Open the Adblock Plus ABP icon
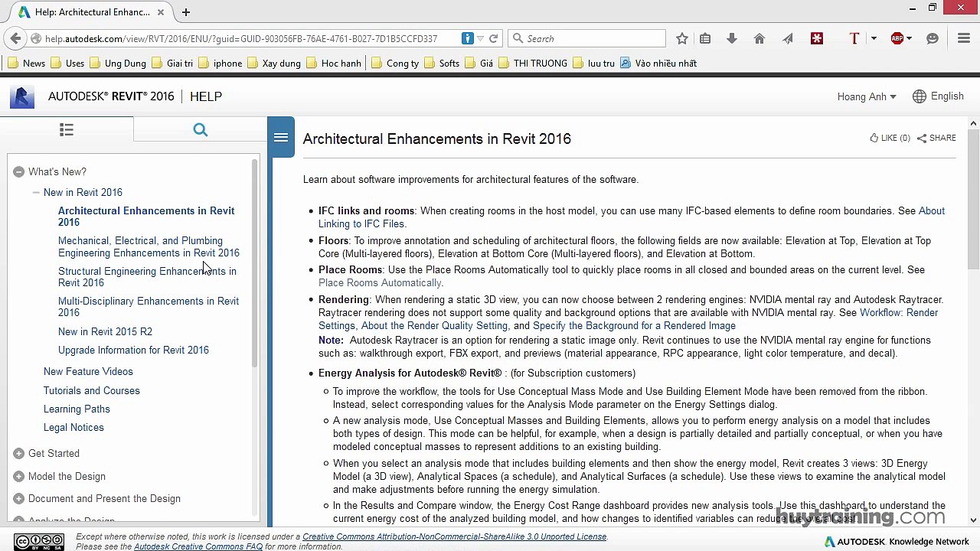This screenshot has width=980, height=551. pos(897,38)
